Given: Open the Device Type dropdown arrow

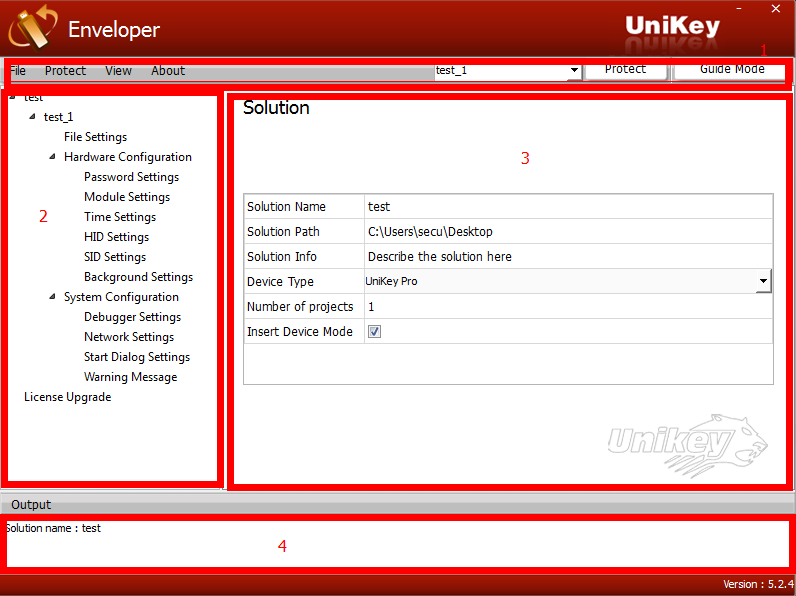Looking at the screenshot, I should (x=763, y=281).
